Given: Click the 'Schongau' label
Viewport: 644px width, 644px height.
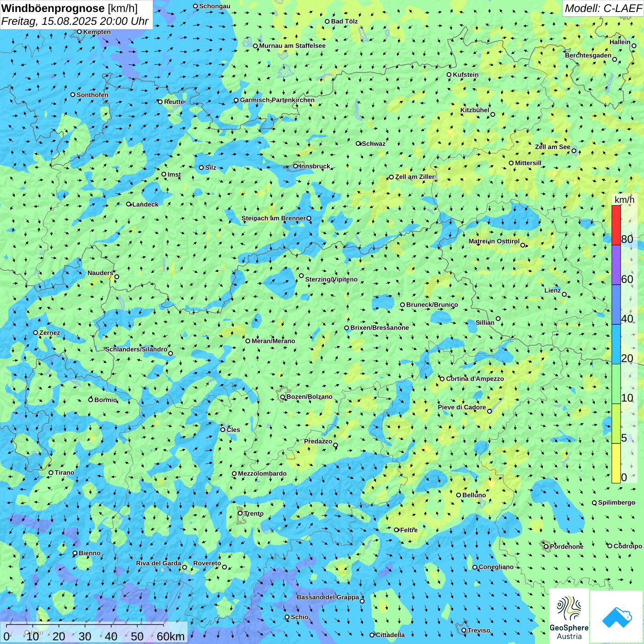Looking at the screenshot, I should (215, 6).
